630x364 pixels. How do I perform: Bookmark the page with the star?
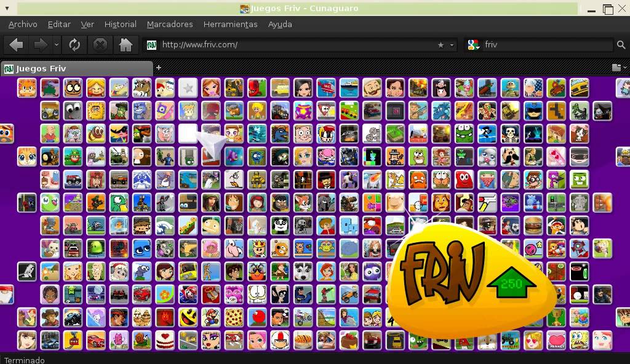pyautogui.click(x=441, y=45)
